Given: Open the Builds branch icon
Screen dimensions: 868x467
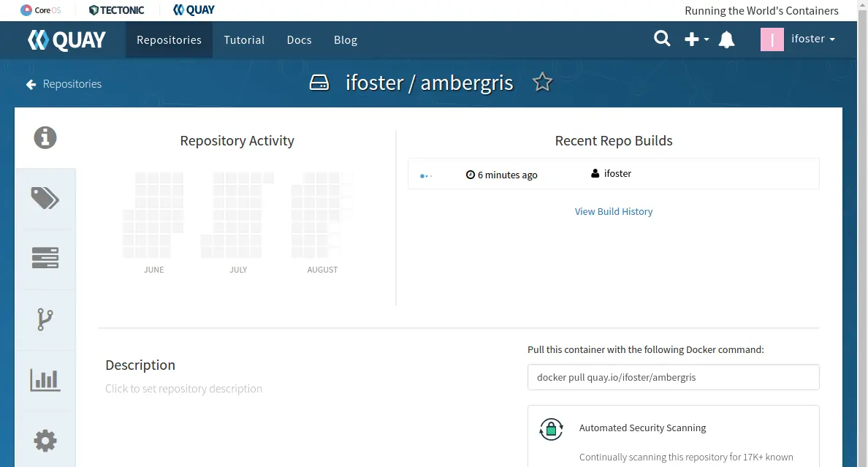Looking at the screenshot, I should 45,319.
